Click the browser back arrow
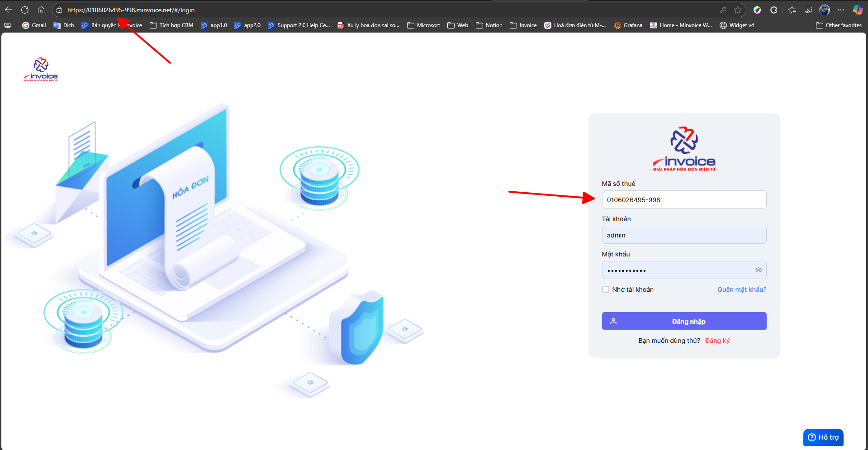The width and height of the screenshot is (868, 450). tap(9, 10)
